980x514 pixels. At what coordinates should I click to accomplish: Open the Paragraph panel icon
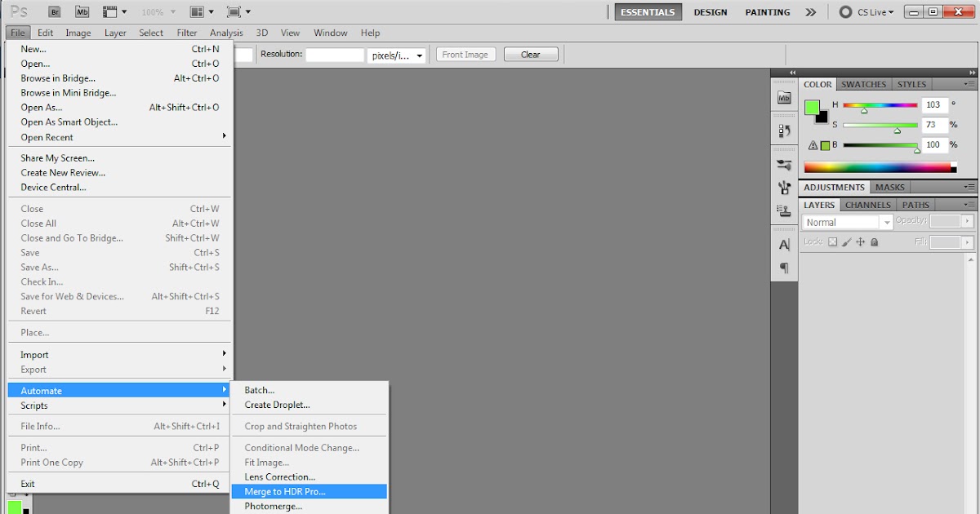(785, 268)
